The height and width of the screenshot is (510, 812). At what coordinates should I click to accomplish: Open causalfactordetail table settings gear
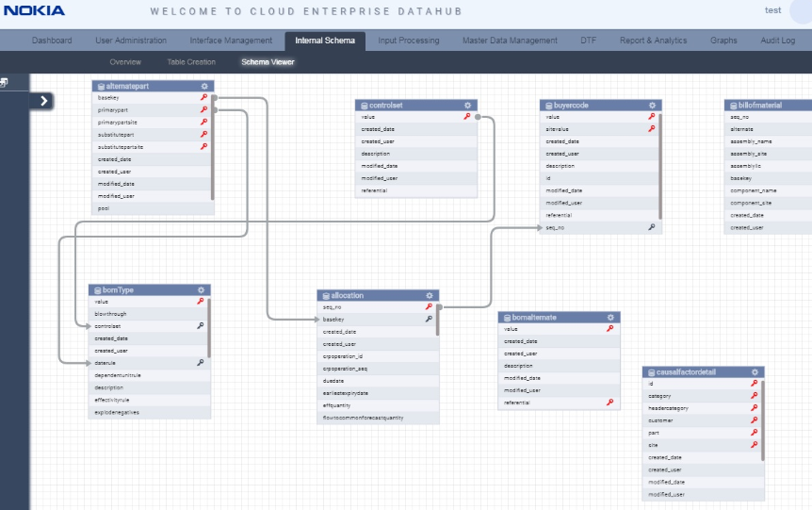(755, 371)
